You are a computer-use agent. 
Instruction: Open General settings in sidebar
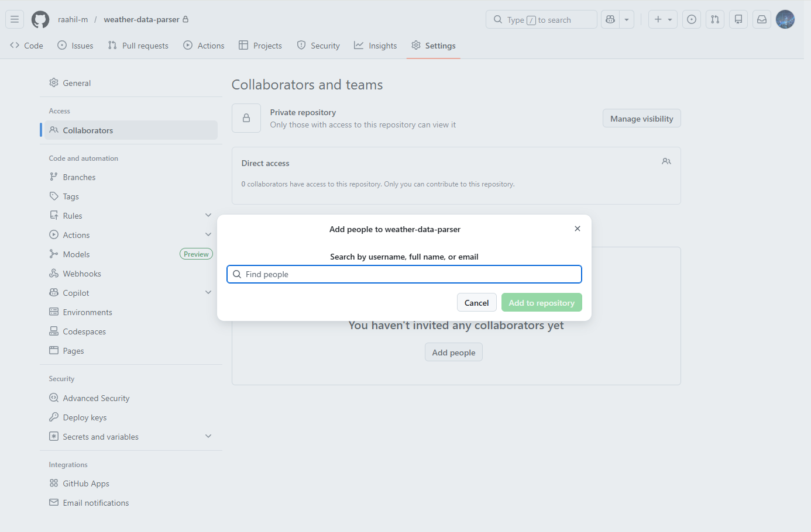coord(131,83)
